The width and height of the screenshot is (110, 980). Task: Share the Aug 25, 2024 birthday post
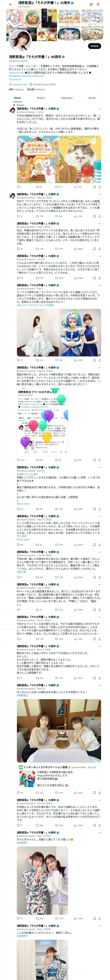tap(99, 460)
